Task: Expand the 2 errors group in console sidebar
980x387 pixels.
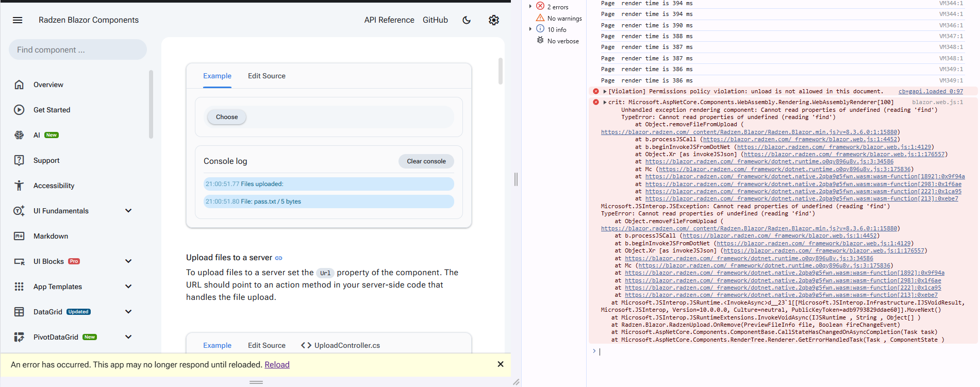Action: pos(530,7)
